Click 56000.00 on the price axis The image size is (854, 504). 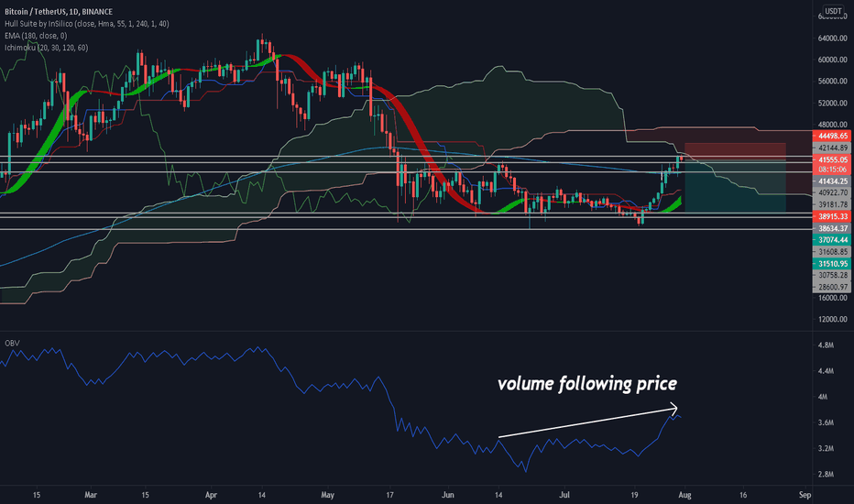tap(832, 81)
